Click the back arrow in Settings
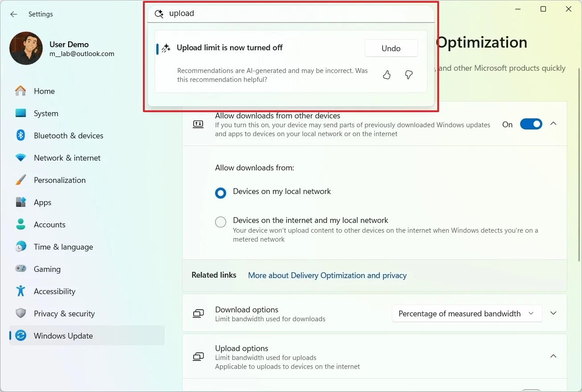 [14, 14]
